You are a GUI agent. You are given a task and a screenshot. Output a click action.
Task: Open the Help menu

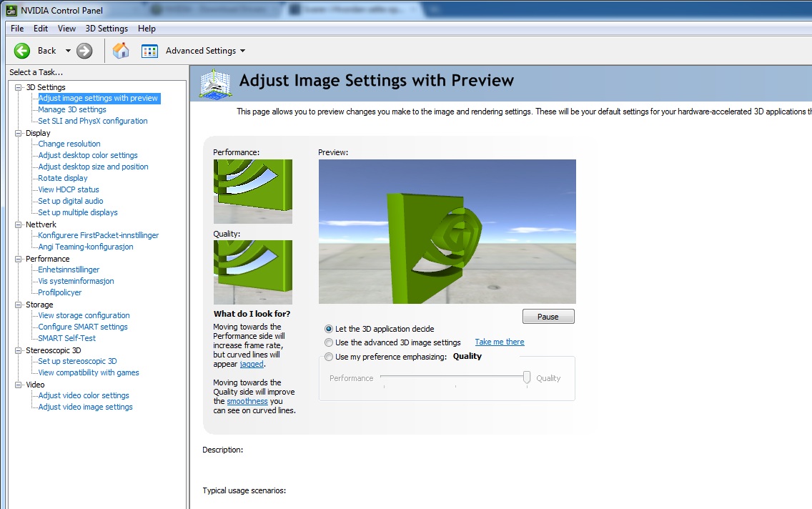[147, 29]
